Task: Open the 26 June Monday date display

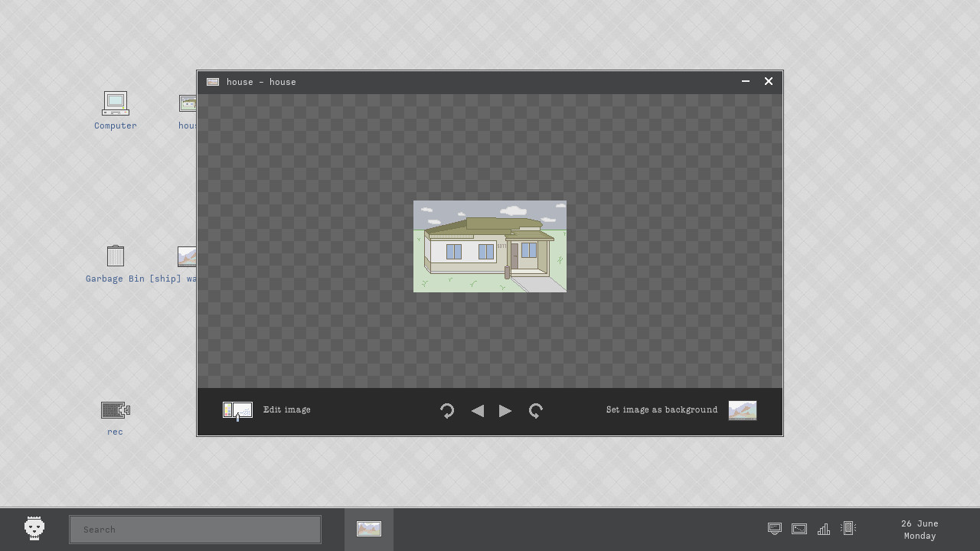Action: click(x=920, y=530)
